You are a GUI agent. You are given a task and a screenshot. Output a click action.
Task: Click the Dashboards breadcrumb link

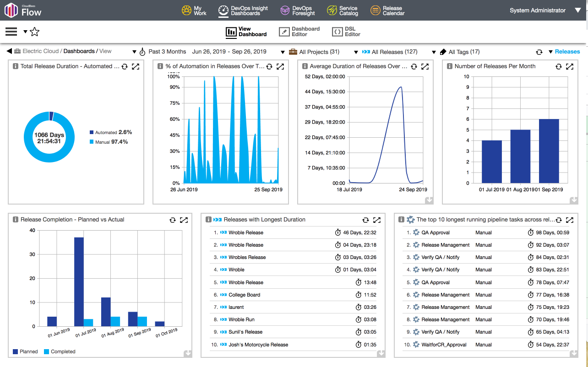click(x=79, y=51)
